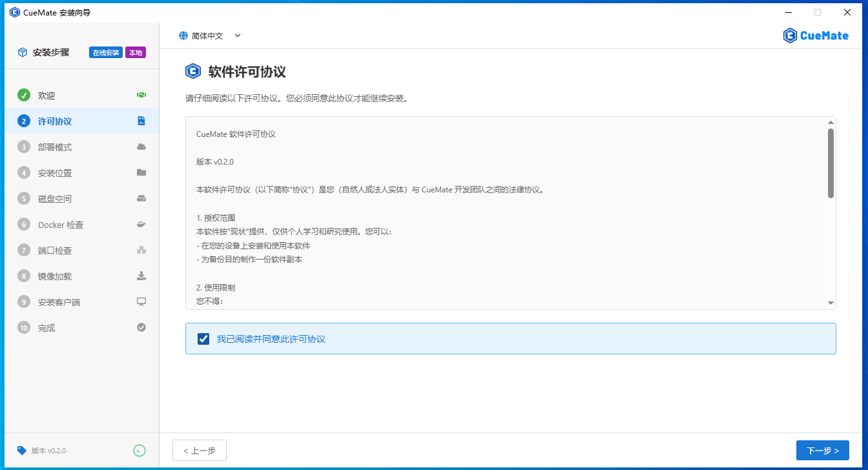
Task: Toggle the green checkmark on the 欢迎 step
Action: (24, 95)
